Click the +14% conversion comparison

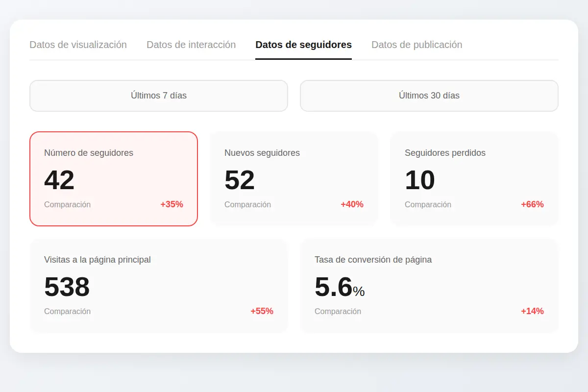tap(532, 311)
